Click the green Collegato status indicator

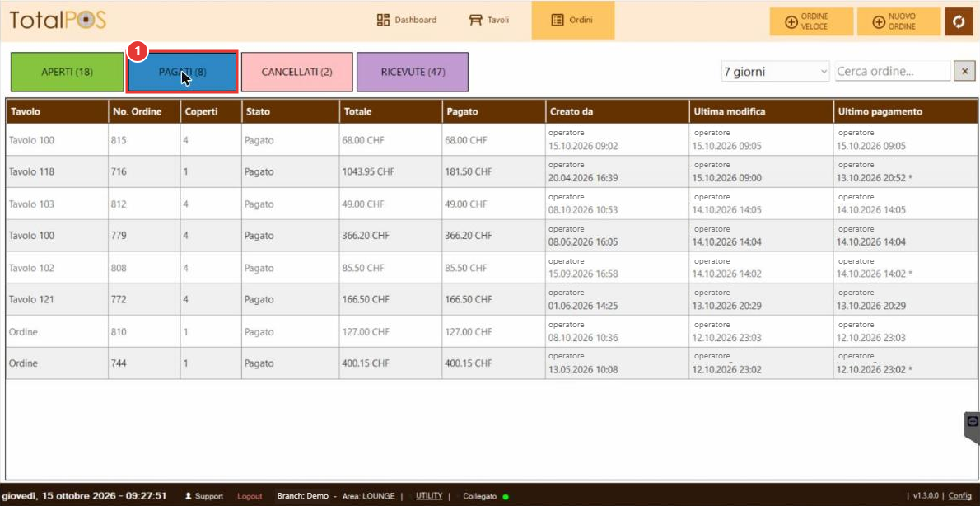506,497
